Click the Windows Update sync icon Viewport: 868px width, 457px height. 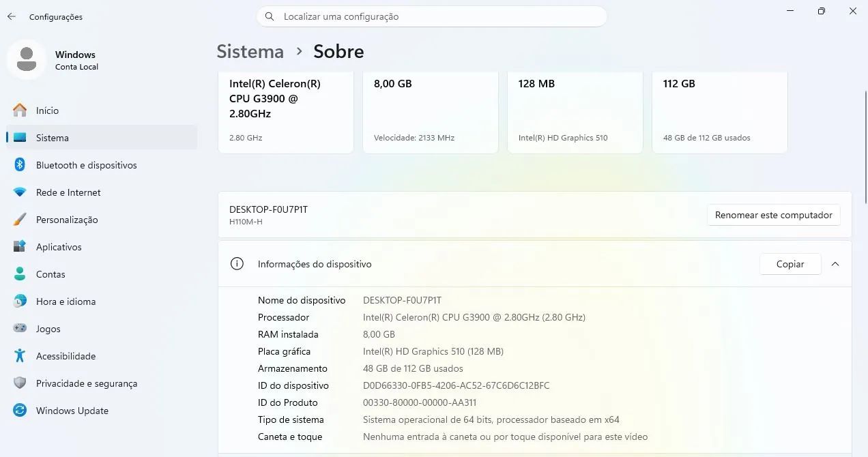coord(20,411)
